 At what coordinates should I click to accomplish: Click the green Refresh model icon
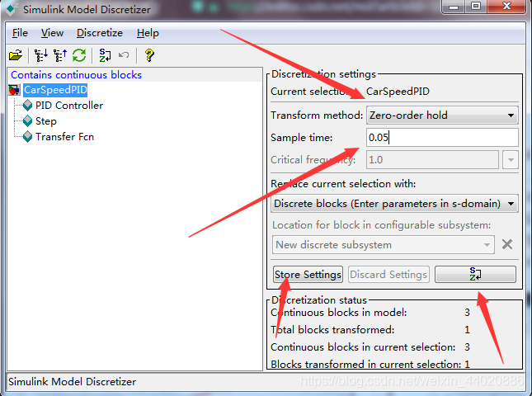pyautogui.click(x=79, y=55)
